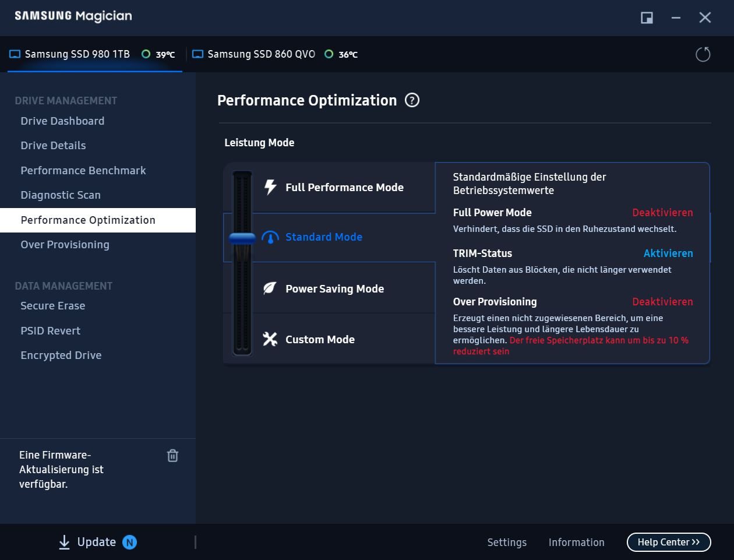
Task: Click the Update download arrow icon
Action: coord(64,543)
